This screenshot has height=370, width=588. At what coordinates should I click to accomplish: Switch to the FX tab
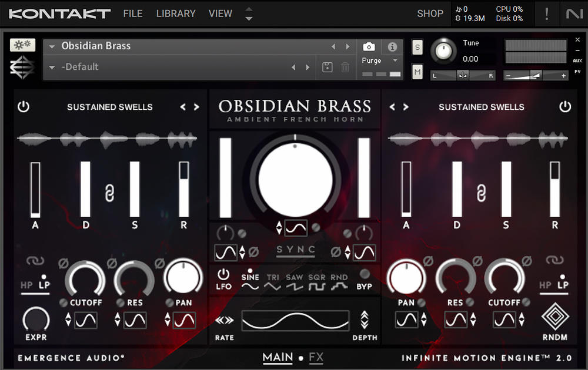(316, 357)
